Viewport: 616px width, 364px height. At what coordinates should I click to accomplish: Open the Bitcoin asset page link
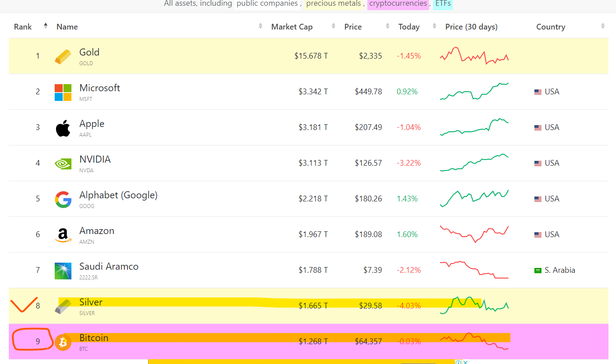coord(94,338)
